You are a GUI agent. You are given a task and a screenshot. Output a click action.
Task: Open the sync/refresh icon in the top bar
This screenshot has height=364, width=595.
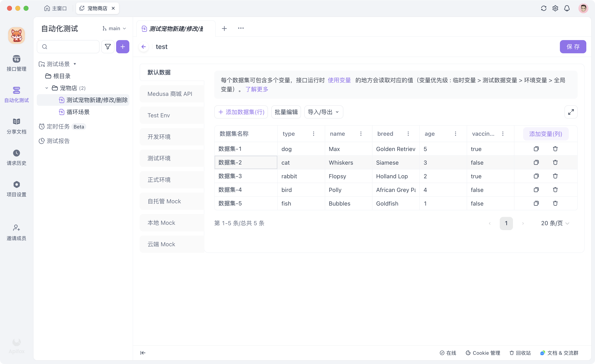(x=544, y=8)
